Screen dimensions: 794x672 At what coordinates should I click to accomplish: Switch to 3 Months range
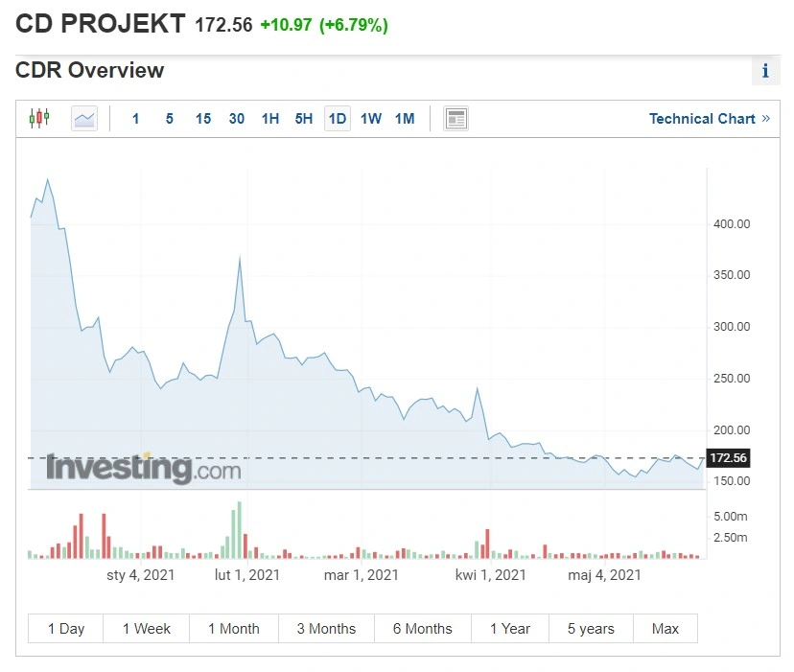click(x=327, y=629)
